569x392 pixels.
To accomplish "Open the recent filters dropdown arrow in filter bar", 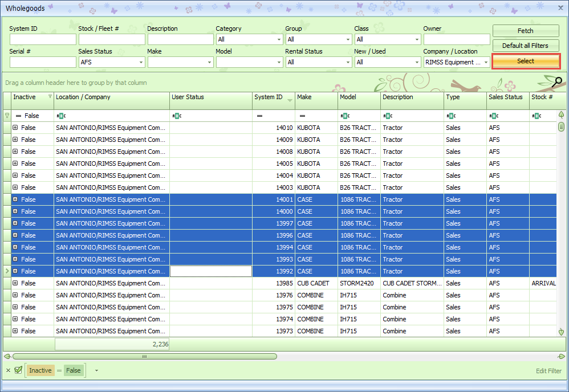I will (x=96, y=370).
